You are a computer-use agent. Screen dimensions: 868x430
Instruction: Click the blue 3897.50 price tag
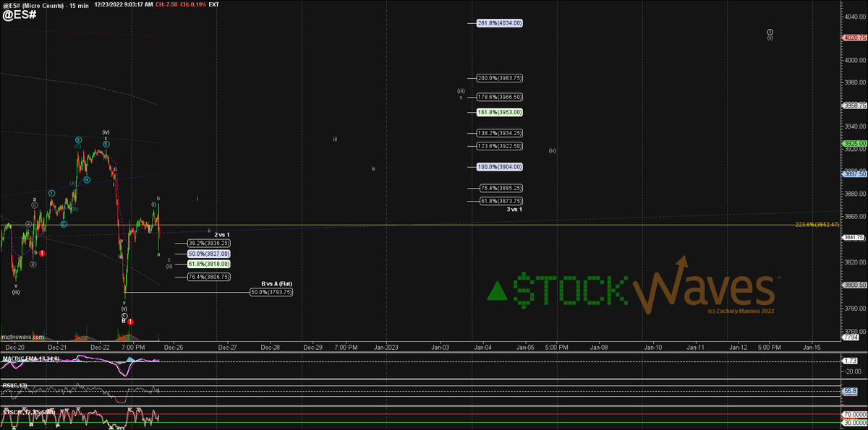point(854,173)
